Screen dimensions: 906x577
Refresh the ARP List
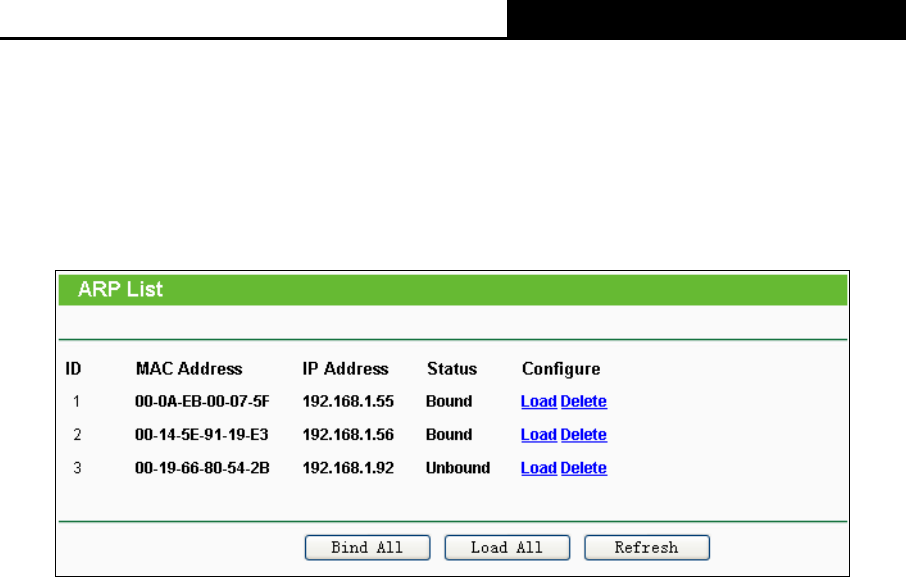[647, 547]
